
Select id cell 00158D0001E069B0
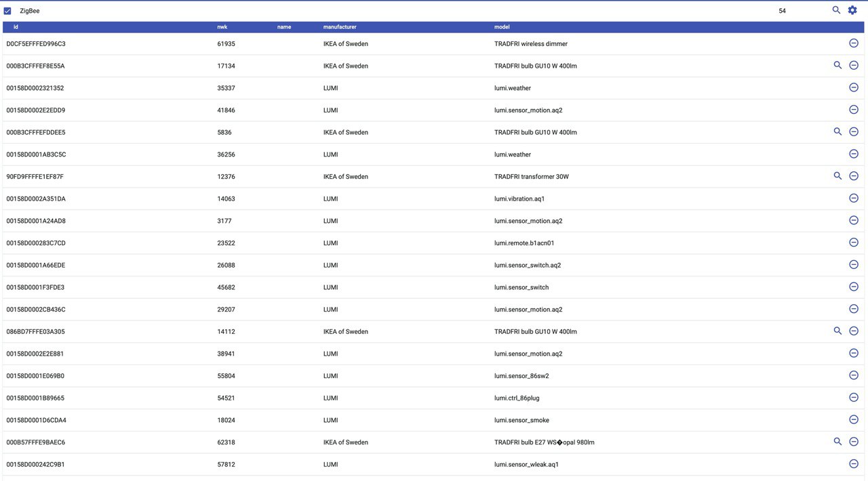point(35,375)
